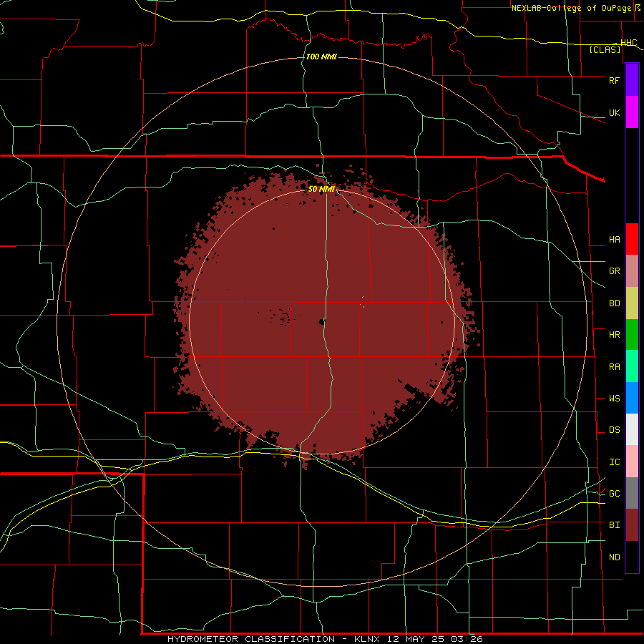
Task: Click the [CLAS] unit label
Action: tap(605, 49)
